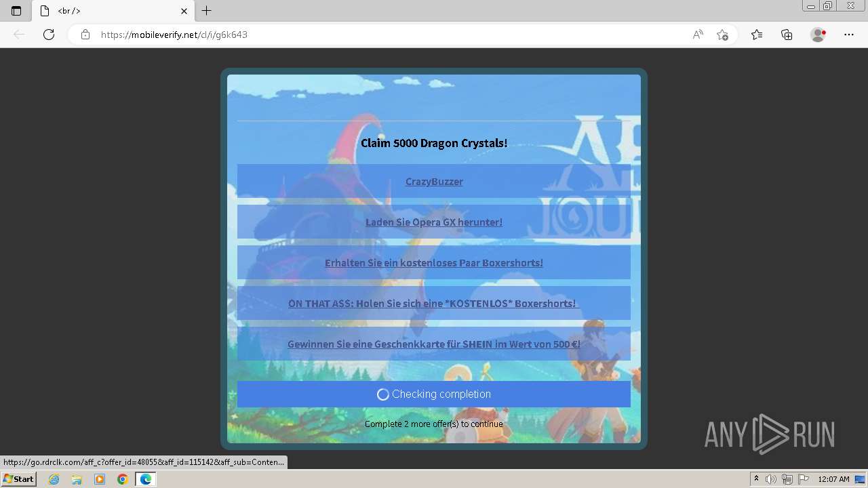Click the 'Checking completion' button
The height and width of the screenshot is (488, 868).
pyautogui.click(x=434, y=394)
